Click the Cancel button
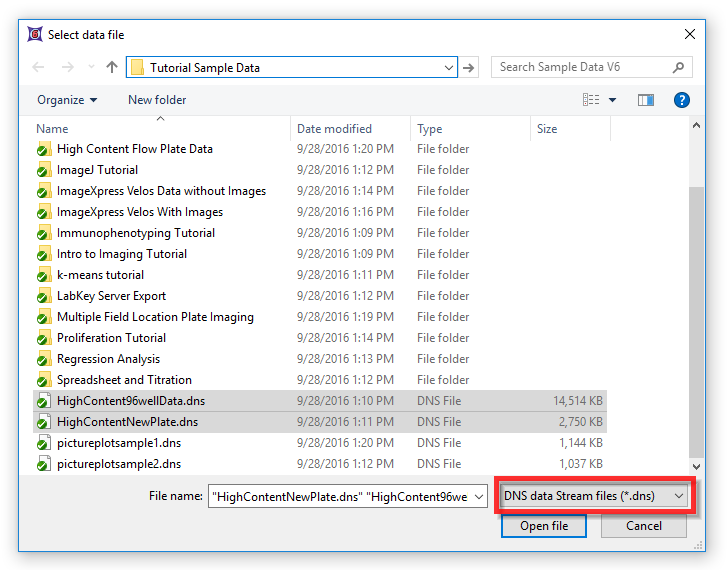The image size is (728, 570). [x=643, y=526]
